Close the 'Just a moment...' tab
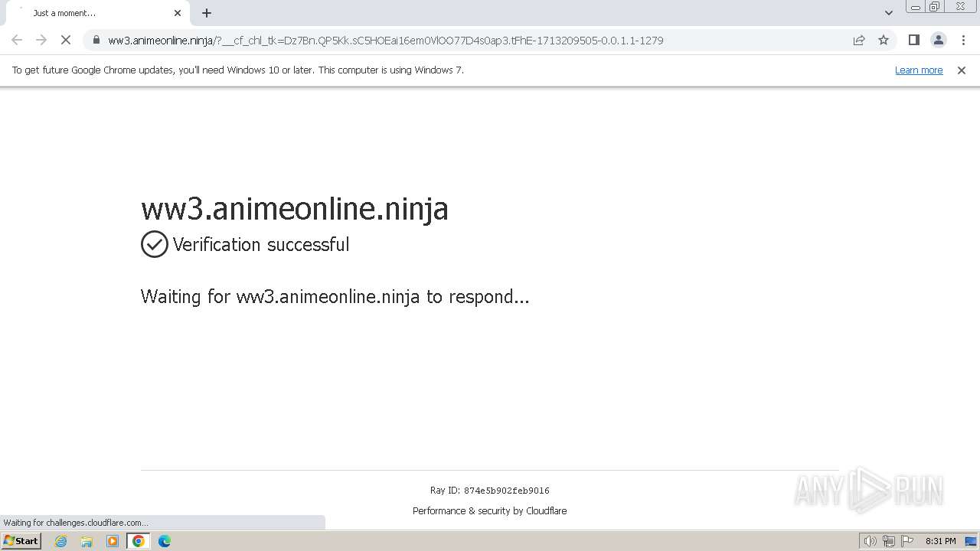Image resolution: width=980 pixels, height=551 pixels. pos(178,13)
